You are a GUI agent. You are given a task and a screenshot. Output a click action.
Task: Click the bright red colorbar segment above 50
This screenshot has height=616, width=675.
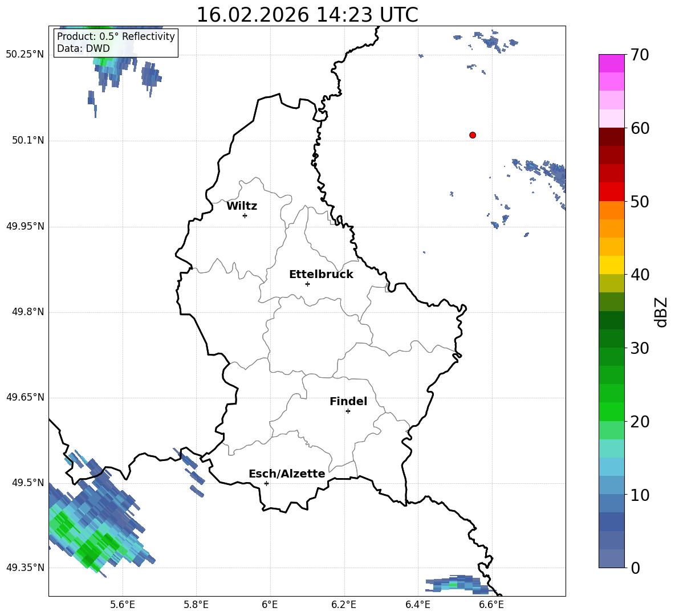click(611, 192)
